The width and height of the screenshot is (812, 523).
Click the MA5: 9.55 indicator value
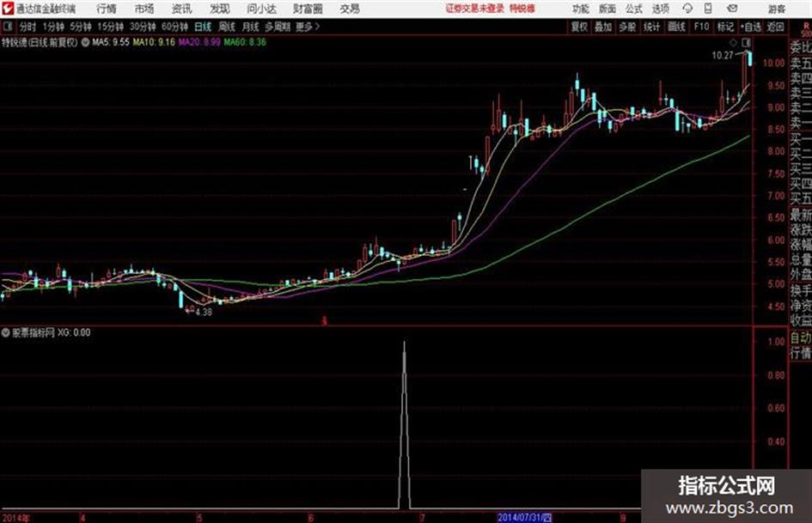pos(110,42)
